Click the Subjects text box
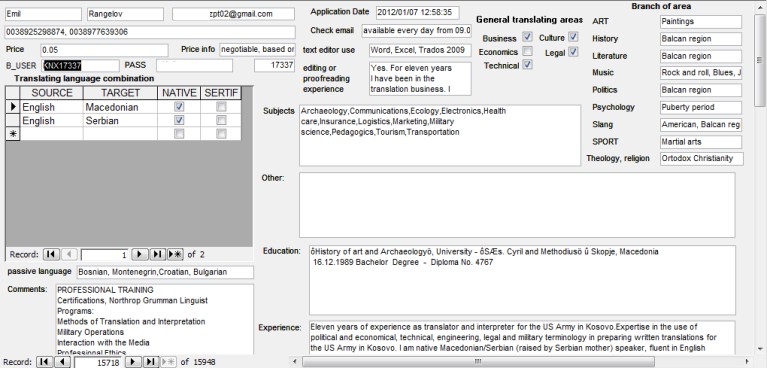767x368 pixels. click(x=440, y=136)
